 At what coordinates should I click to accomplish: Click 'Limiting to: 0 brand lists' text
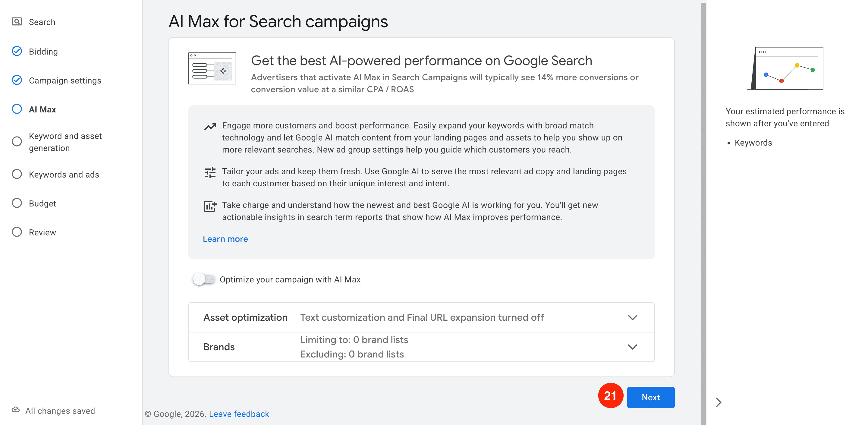coord(354,340)
